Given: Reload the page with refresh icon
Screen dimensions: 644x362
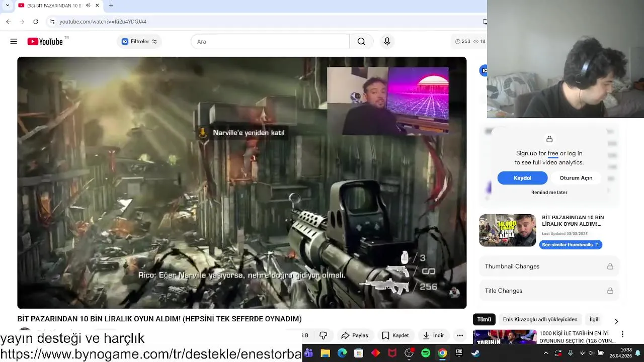Looking at the screenshot, I should (x=36, y=22).
